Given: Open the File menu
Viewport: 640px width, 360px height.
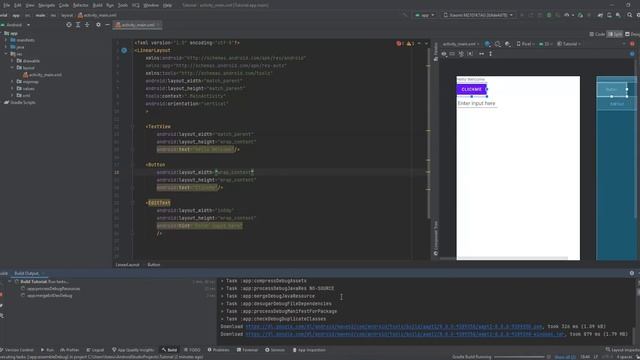Looking at the screenshot, I should coord(6,5).
